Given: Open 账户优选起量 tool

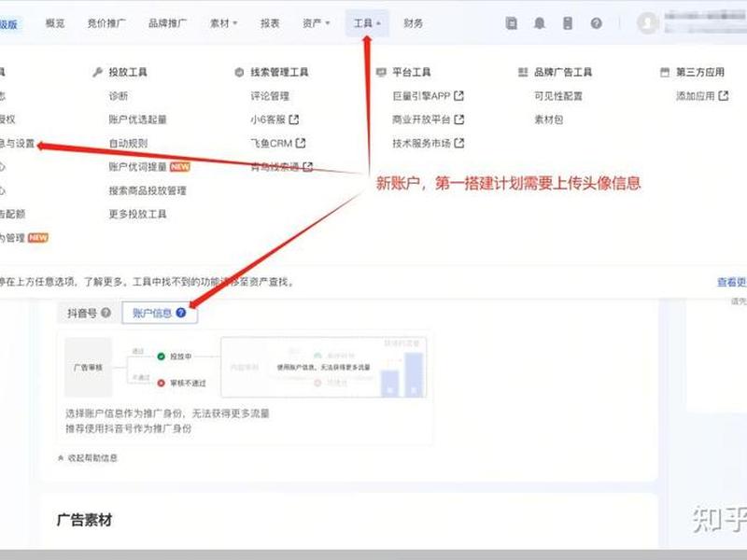Looking at the screenshot, I should pos(137,119).
